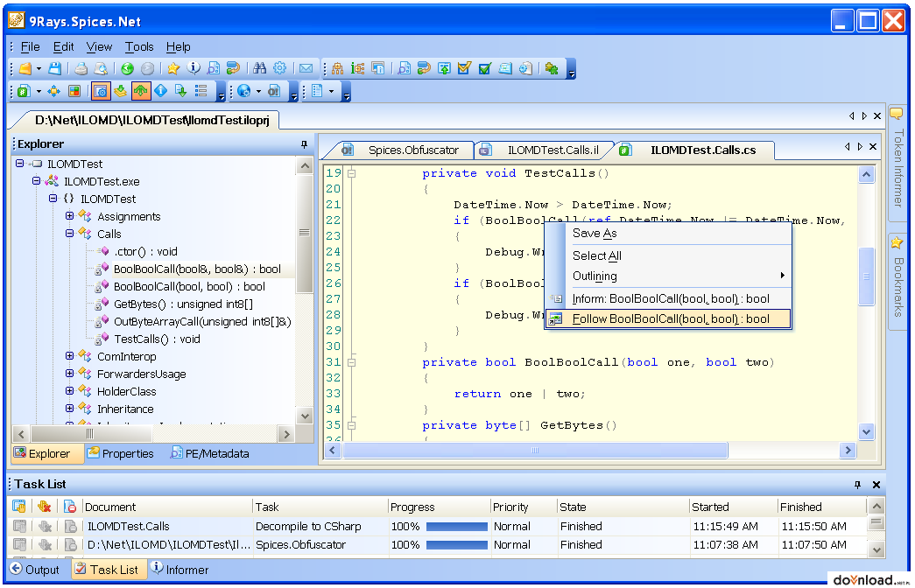This screenshot has width=915, height=588.
Task: Click the yellow star Favorites icon
Action: pos(173,69)
